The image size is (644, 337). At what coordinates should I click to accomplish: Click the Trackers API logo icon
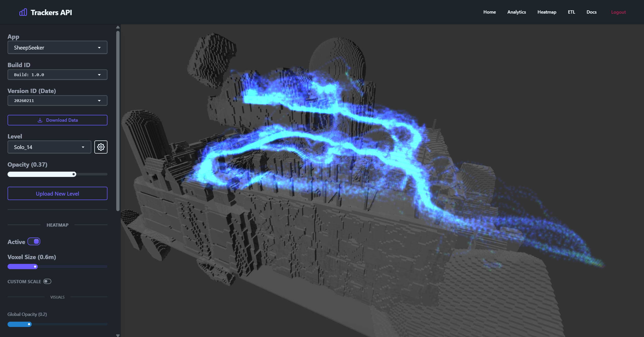click(x=23, y=12)
